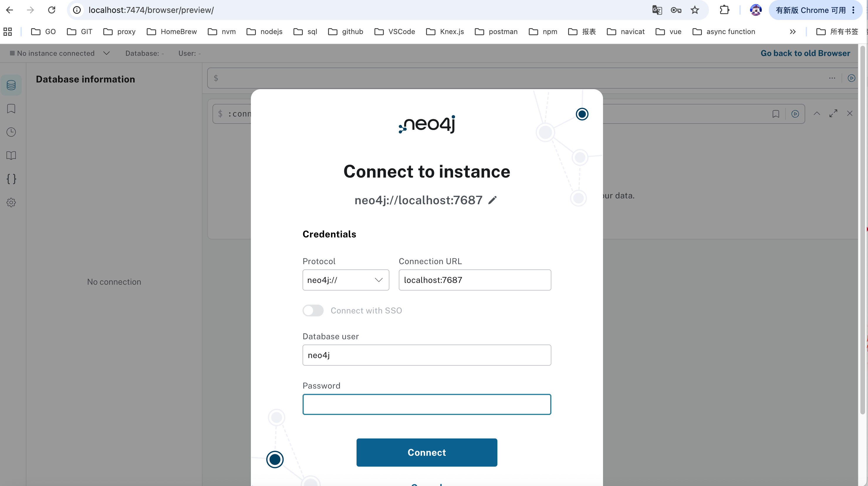Click the pencil icon to edit connection URL
The image size is (868, 486).
pyautogui.click(x=492, y=200)
